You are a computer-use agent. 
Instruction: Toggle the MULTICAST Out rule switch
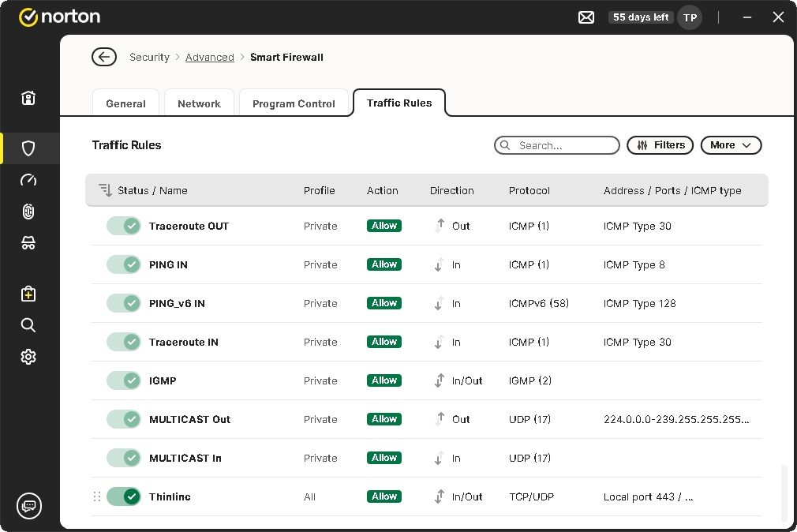(x=123, y=419)
